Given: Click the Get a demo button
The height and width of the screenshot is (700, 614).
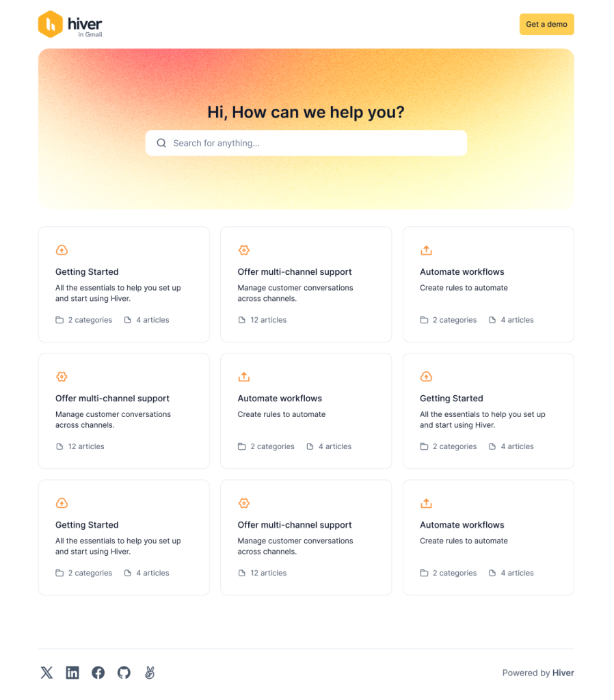Looking at the screenshot, I should tap(546, 24).
